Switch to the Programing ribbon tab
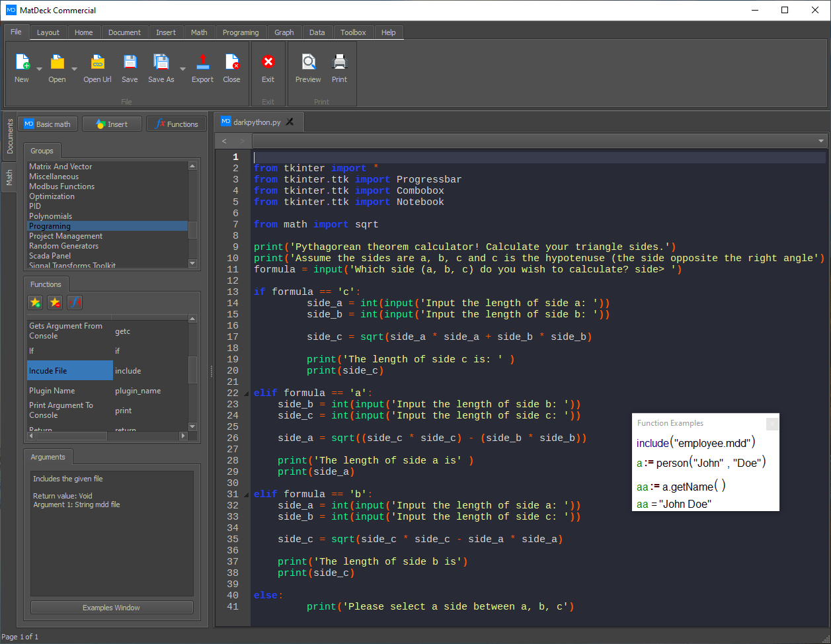Viewport: 831px width, 644px height. pyautogui.click(x=241, y=32)
